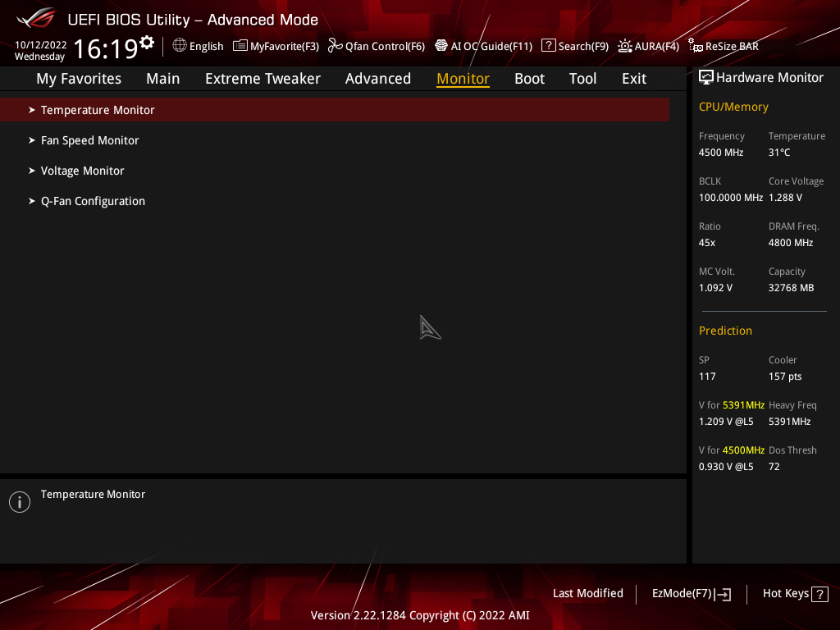Click Search(F9) label
The image size is (840, 630).
coord(583,47)
